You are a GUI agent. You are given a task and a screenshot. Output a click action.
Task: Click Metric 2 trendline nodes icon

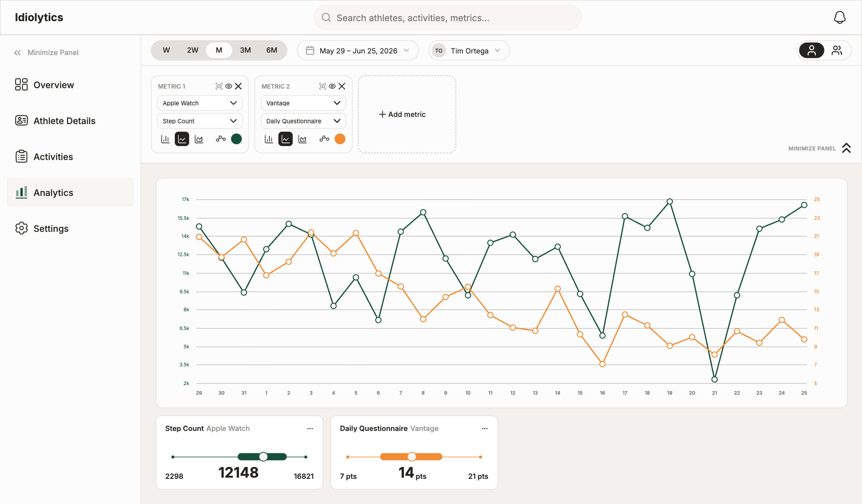point(324,139)
